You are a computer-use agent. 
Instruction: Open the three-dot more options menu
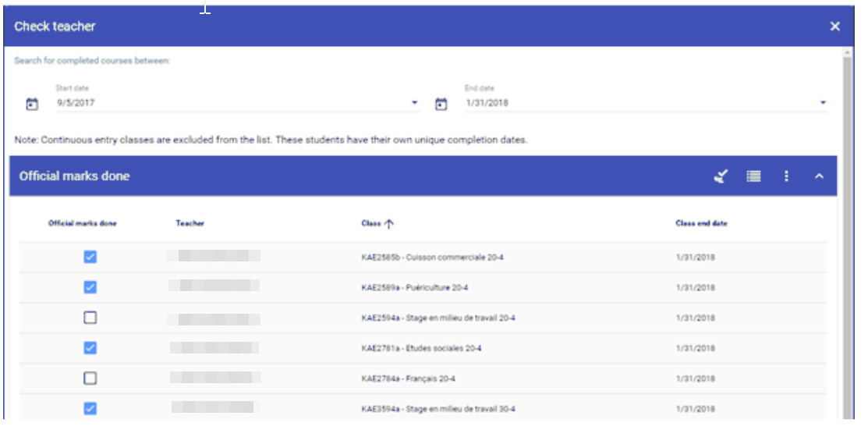pyautogui.click(x=786, y=176)
